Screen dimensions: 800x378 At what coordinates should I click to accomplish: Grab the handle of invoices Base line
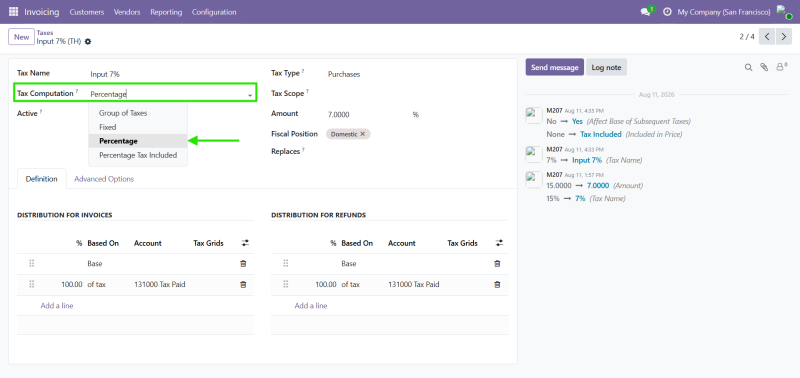32,263
